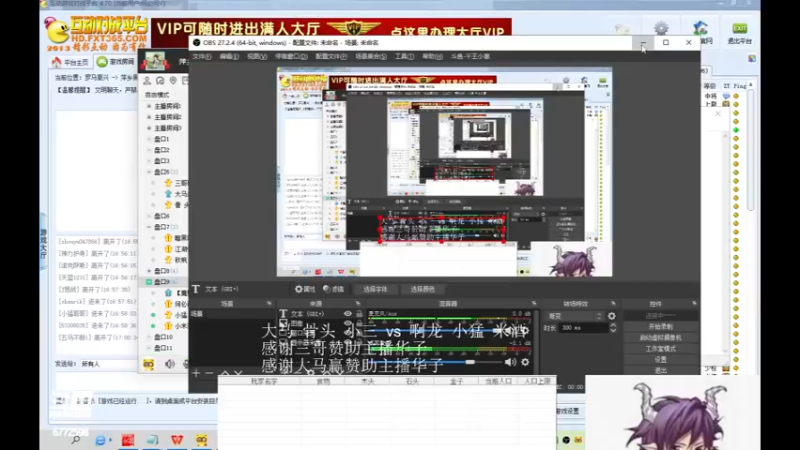Open scene transition properties gear
Screen dimensions: 800x450
click(x=612, y=316)
